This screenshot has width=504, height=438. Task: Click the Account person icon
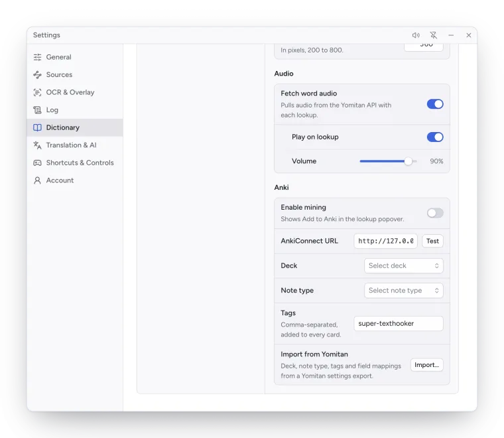[37, 181]
